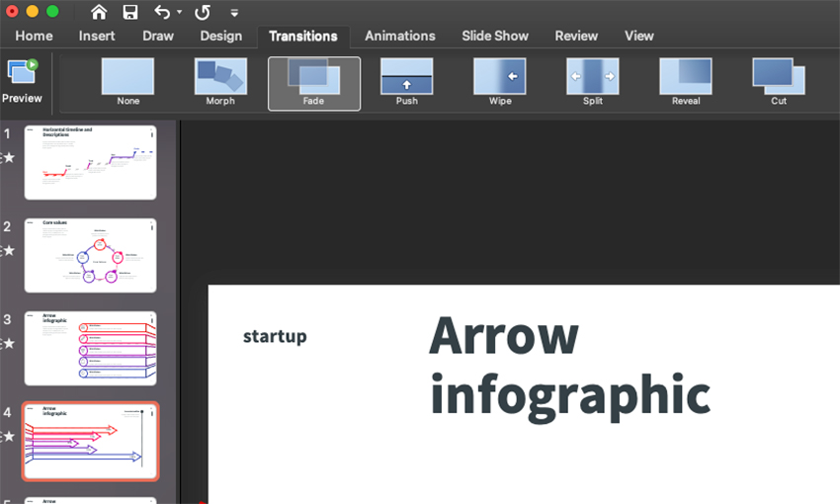Click the Home icon in title bar
The height and width of the screenshot is (504, 840).
coord(99,12)
